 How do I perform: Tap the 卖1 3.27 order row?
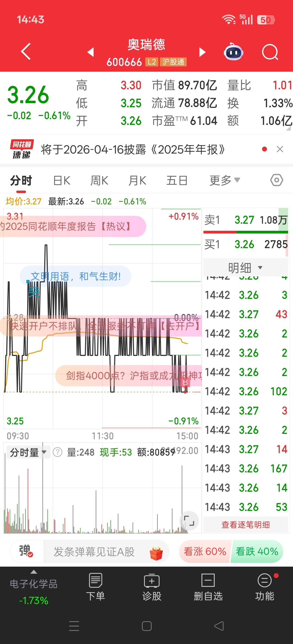point(246,220)
